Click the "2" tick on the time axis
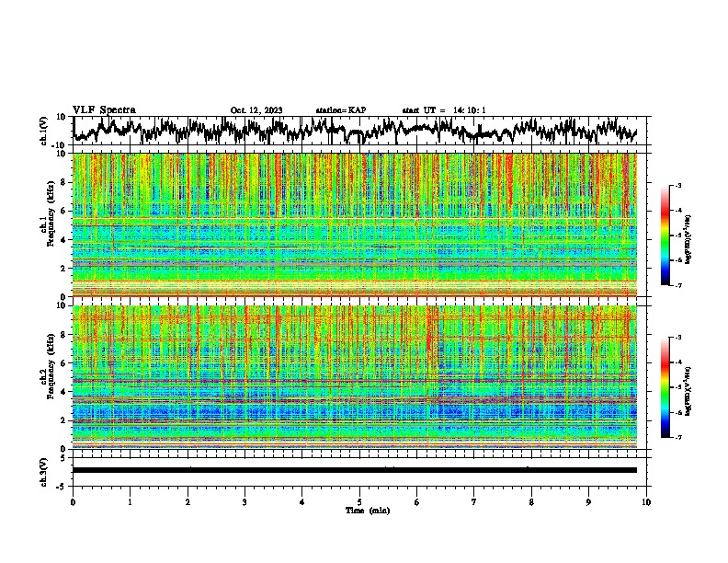The height and width of the screenshot is (563, 728). pos(188,502)
